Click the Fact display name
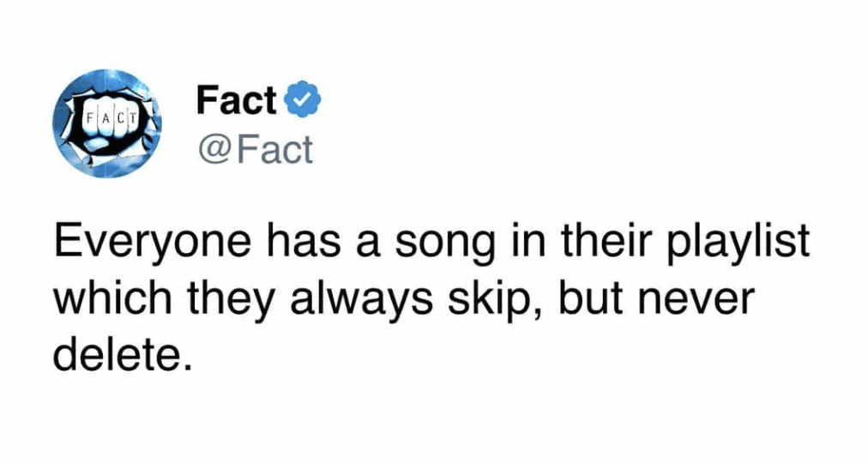This screenshot has height=463, width=868. point(236,102)
